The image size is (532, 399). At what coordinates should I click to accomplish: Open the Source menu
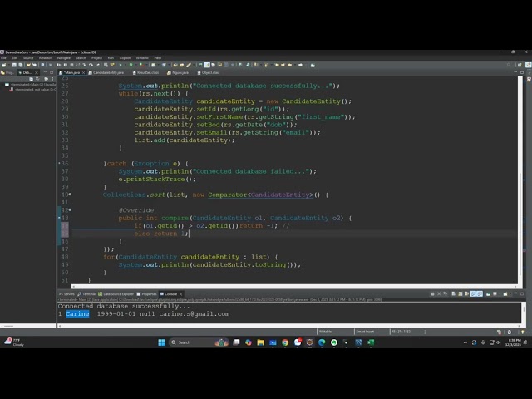28,58
